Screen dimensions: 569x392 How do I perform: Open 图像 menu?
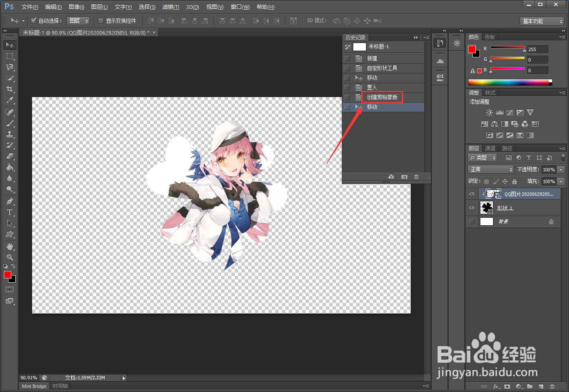76,7
